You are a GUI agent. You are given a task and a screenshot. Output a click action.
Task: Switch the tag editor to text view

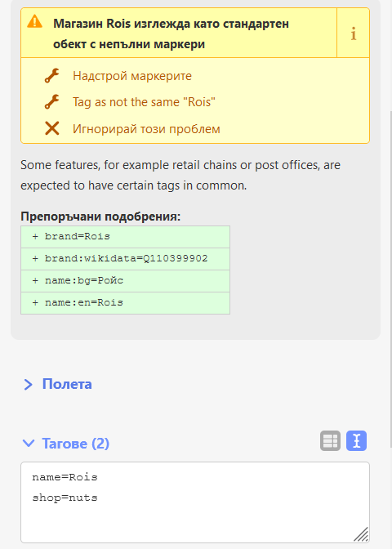point(356,440)
